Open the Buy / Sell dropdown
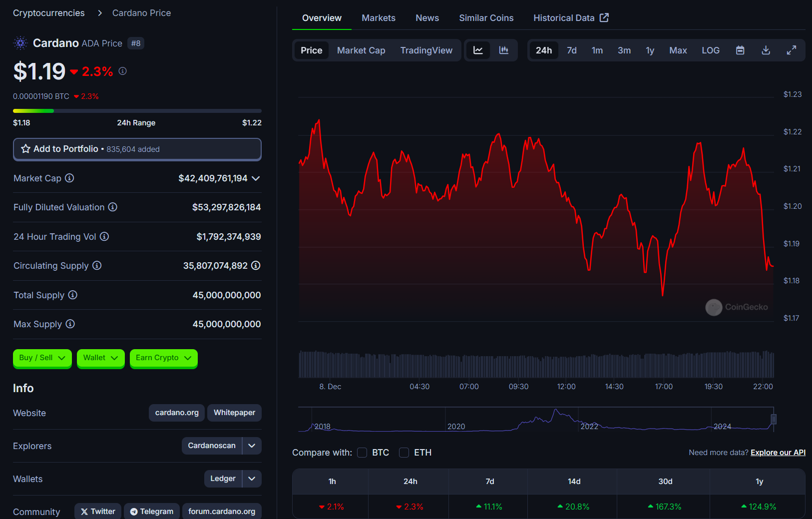The height and width of the screenshot is (519, 812). [x=42, y=358]
